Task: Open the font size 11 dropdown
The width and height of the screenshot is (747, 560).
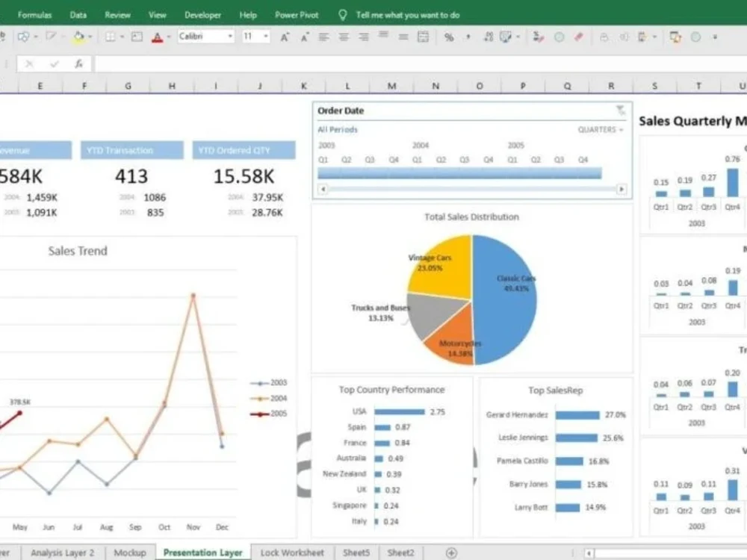Action: pos(266,36)
